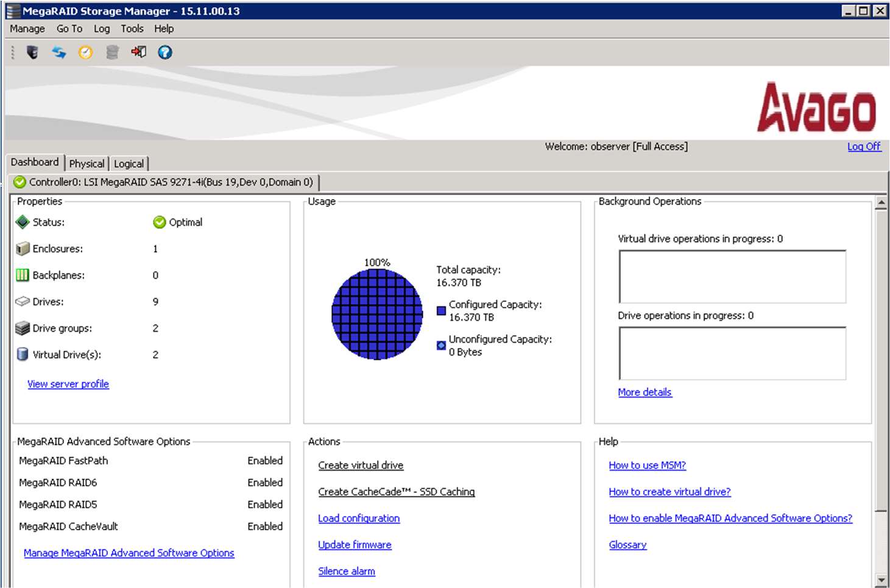890x588 pixels.
Task: Open the Glossary help link
Action: tap(627, 545)
